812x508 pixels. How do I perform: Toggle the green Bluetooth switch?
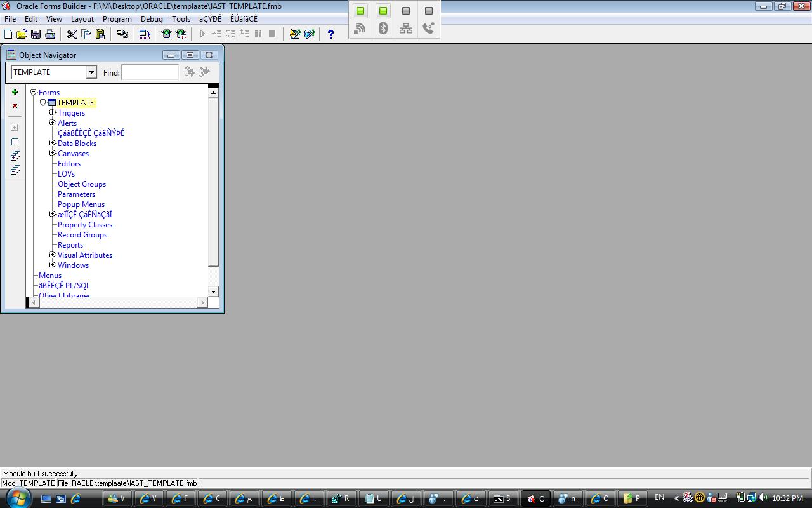383,11
